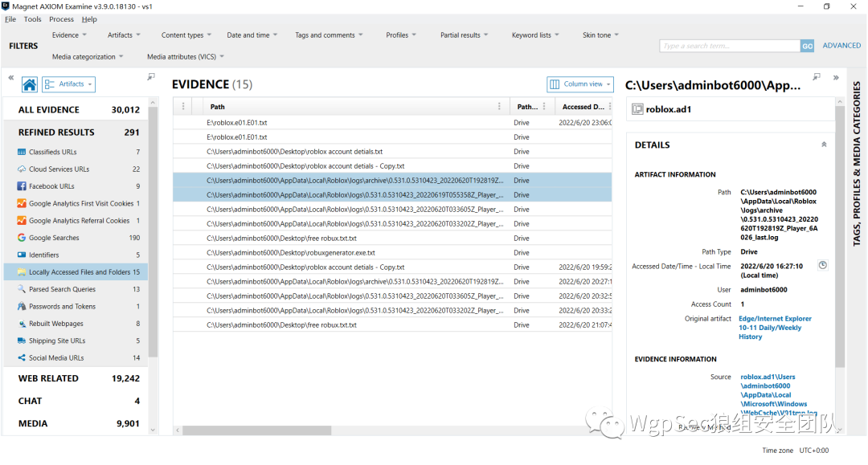This screenshot has width=868, height=465.
Task: Click the Google Searches icon
Action: coord(22,238)
